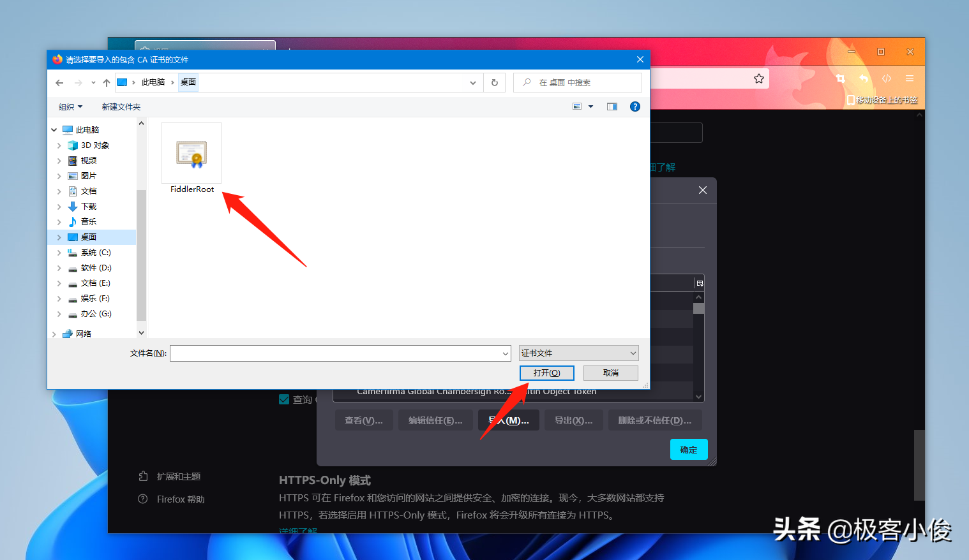Select 图片 in the navigation tree
969x560 pixels.
pos(89,176)
